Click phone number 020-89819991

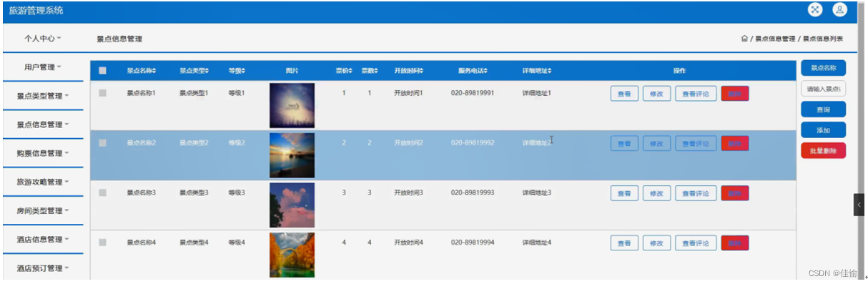tap(473, 93)
